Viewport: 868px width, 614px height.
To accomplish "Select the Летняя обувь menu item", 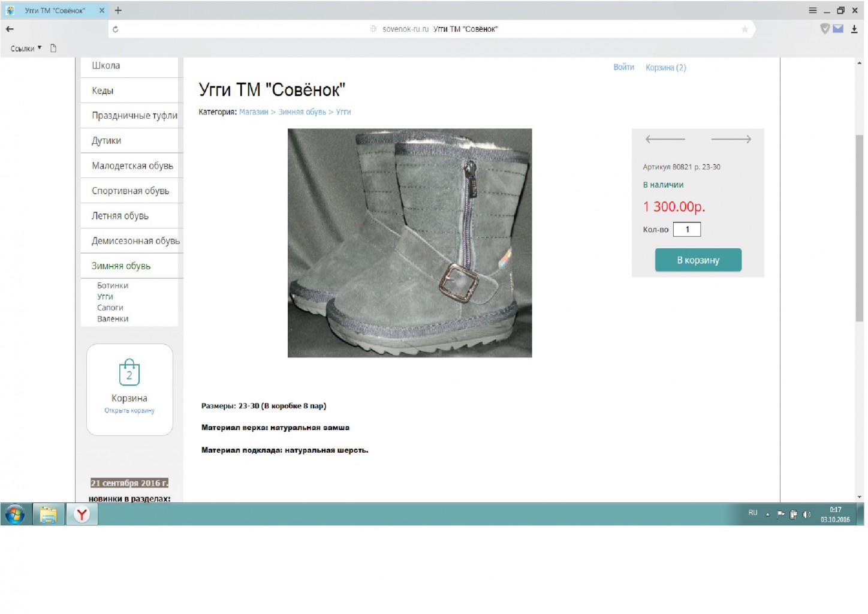I will [120, 216].
